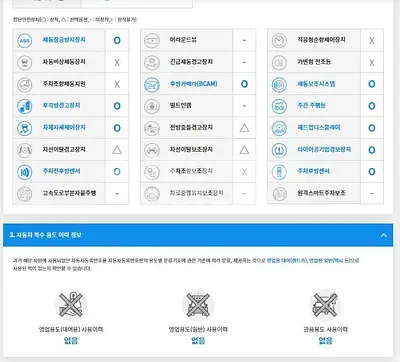The height and width of the screenshot is (362, 400).
Task: Click the 타이어공기압경보장치 tire pressure icon
Action: click(x=279, y=150)
